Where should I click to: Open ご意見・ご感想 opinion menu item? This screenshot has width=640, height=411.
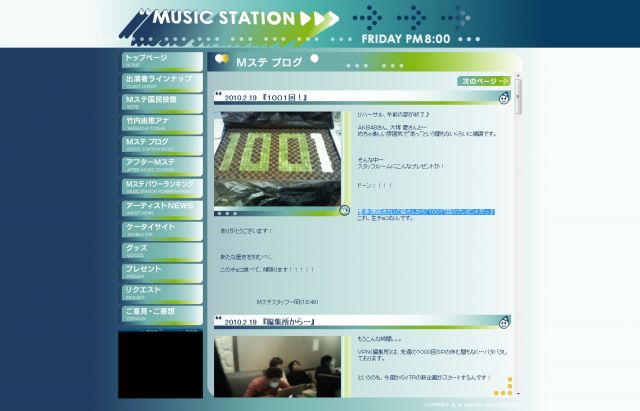pyautogui.click(x=162, y=314)
